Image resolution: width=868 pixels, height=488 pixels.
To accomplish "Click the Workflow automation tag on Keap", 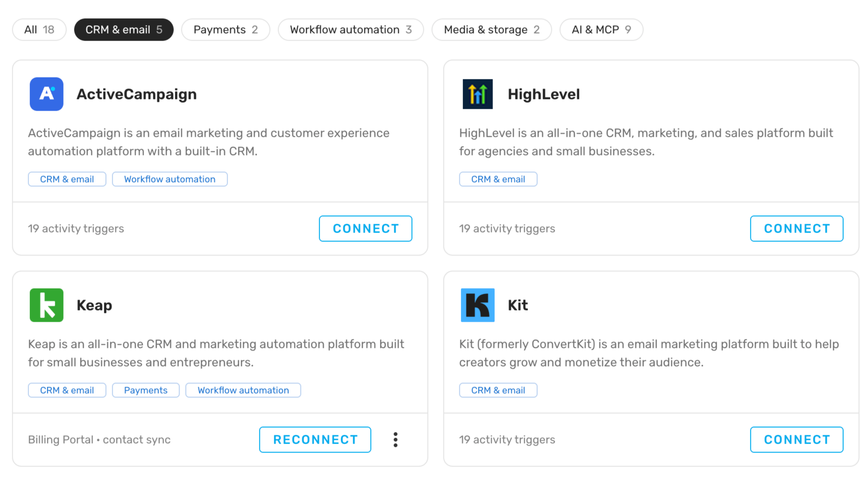I will [243, 390].
